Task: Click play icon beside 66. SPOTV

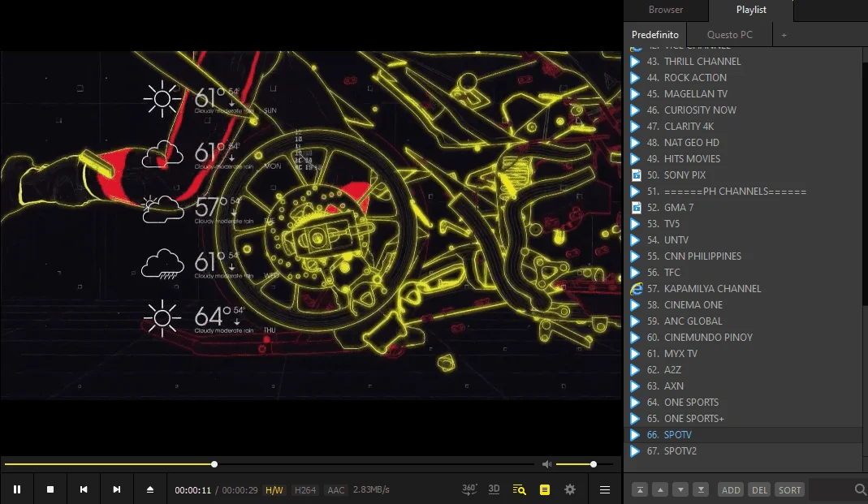Action: (x=636, y=435)
